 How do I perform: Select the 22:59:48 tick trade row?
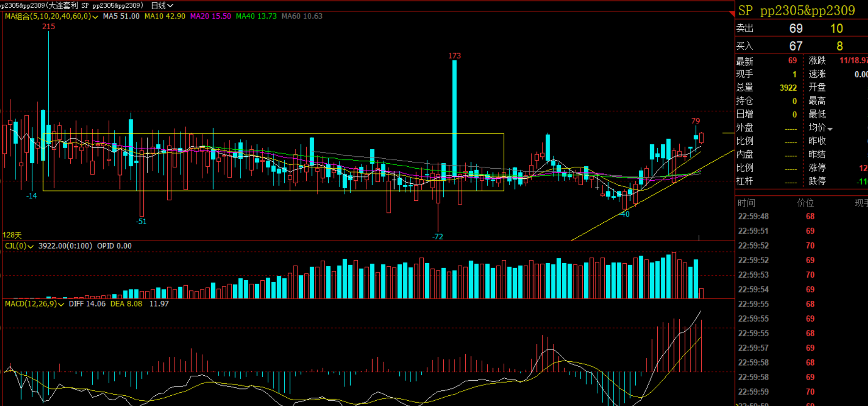coord(775,216)
